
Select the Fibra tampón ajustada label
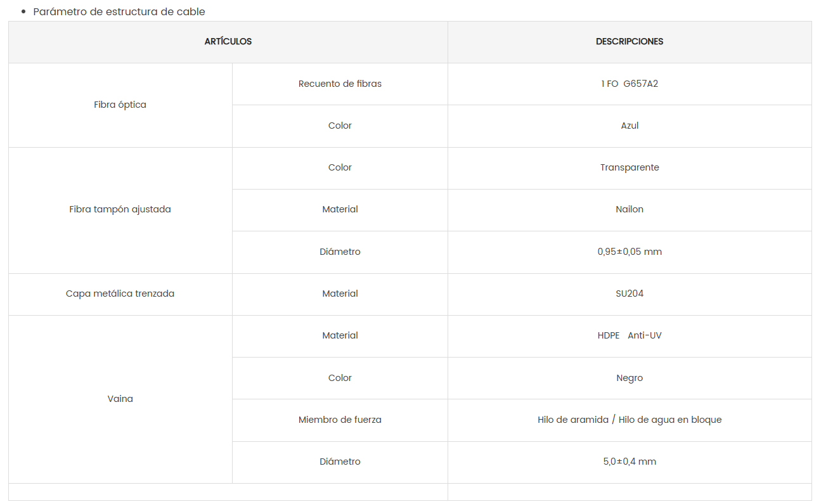120,209
